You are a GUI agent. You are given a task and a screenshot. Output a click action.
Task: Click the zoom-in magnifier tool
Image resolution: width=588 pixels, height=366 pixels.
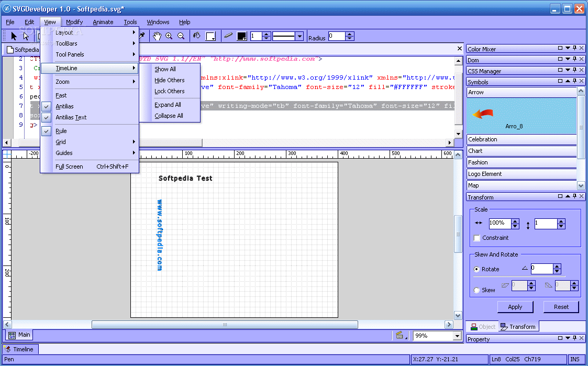click(169, 36)
